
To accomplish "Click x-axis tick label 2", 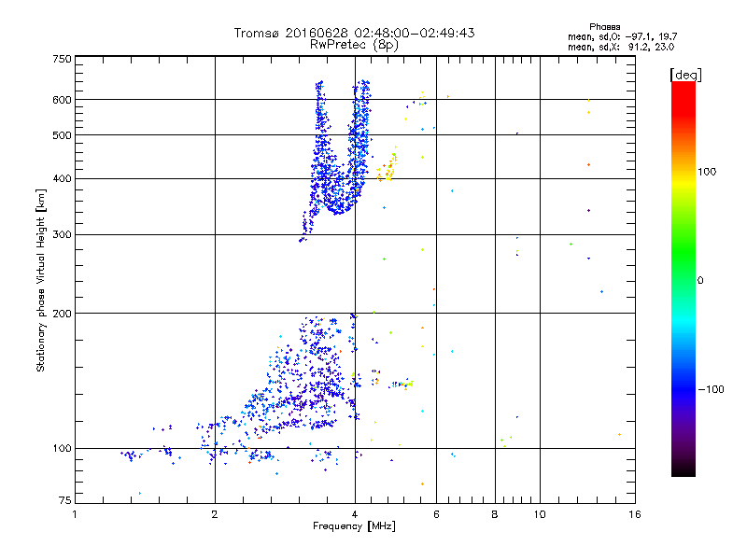I will [x=215, y=514].
